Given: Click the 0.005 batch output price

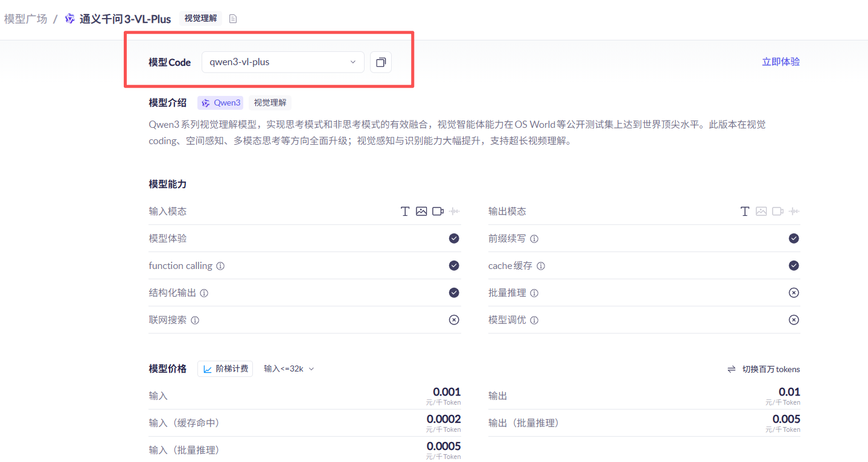Looking at the screenshot, I should pyautogui.click(x=787, y=419).
